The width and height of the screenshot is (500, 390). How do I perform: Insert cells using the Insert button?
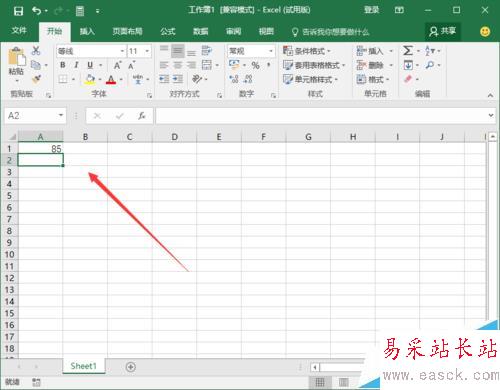370,51
